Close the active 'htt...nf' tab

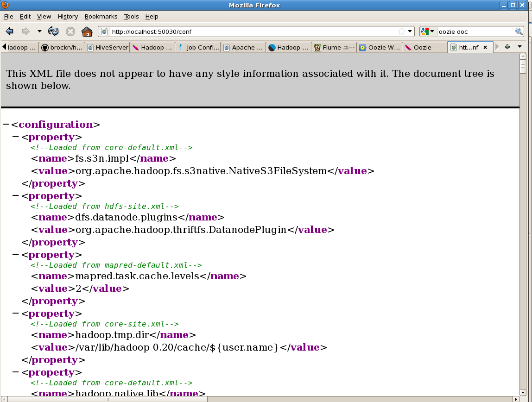click(486, 47)
